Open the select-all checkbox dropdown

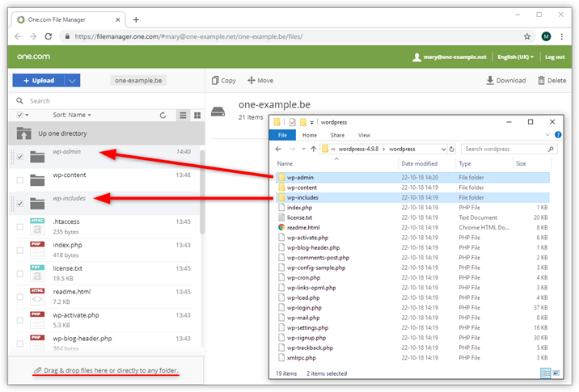coord(23,115)
